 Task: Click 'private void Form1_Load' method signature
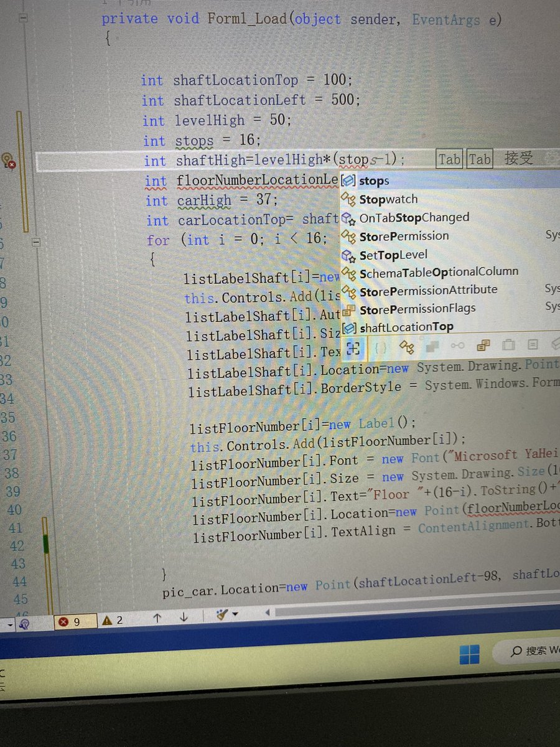point(302,19)
